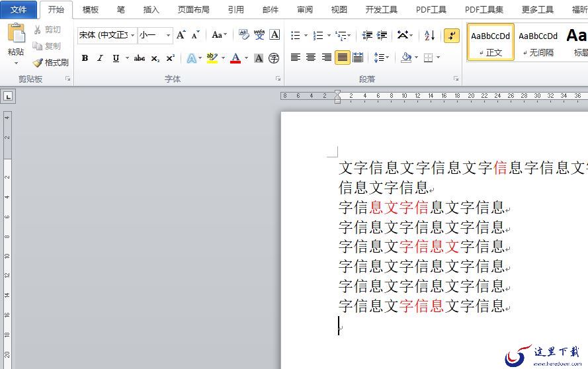Switch to the 审阅 (Review) tab

point(305,10)
